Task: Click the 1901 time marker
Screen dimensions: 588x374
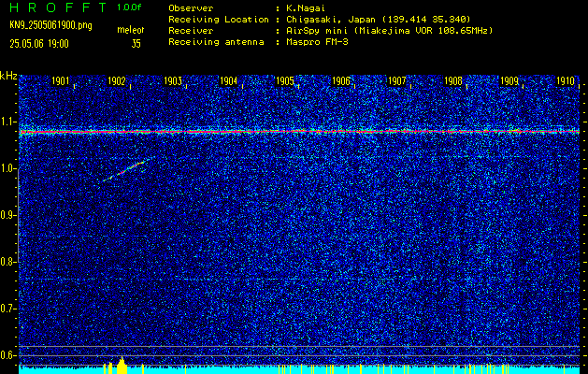Action: (60, 81)
